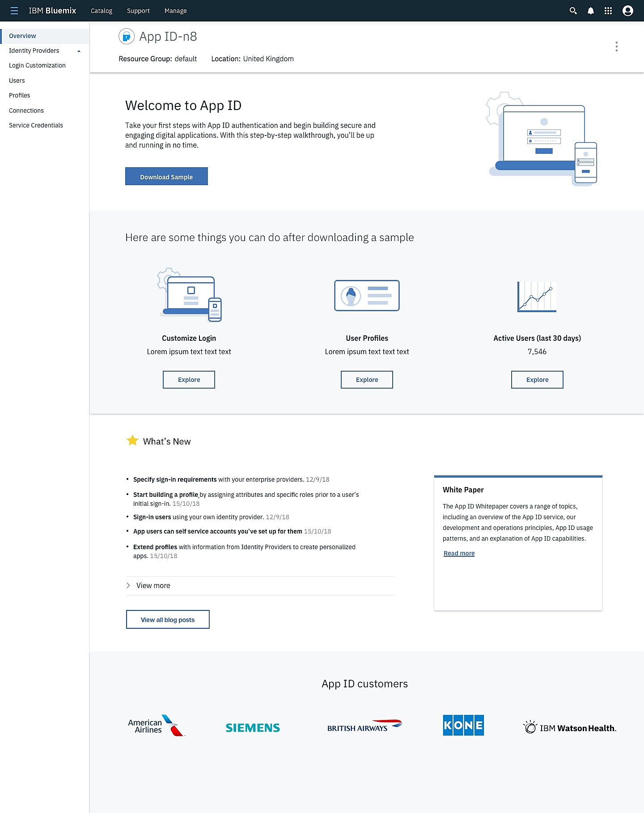Open Login Customization page

coord(37,65)
